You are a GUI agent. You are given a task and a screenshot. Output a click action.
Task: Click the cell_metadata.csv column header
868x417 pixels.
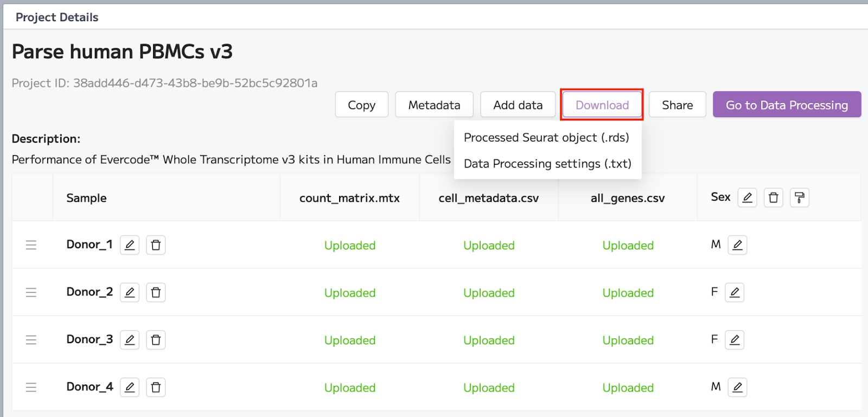pos(489,198)
